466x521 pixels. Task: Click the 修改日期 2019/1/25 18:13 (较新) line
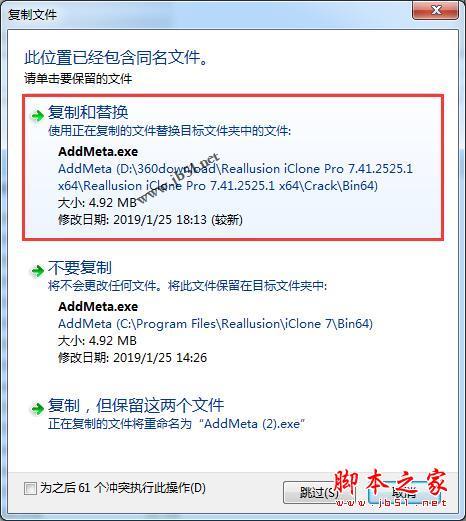click(x=150, y=220)
